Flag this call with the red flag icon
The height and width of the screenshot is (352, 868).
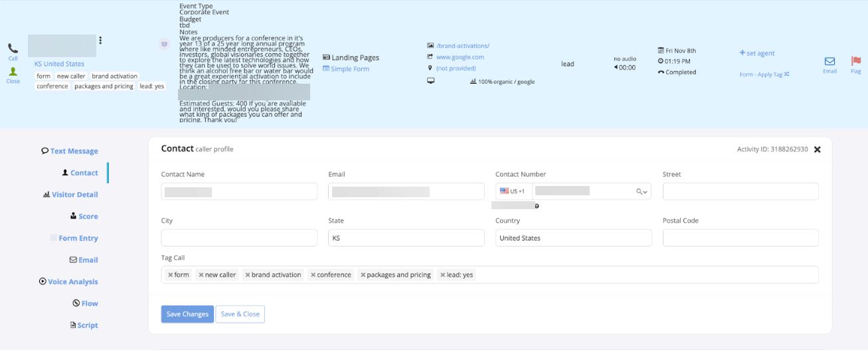click(856, 61)
